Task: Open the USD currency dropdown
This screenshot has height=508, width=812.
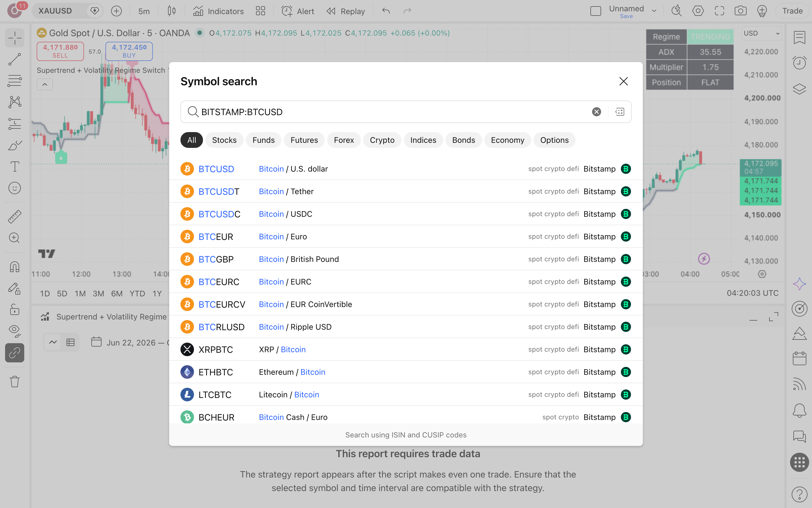Action: (761, 33)
